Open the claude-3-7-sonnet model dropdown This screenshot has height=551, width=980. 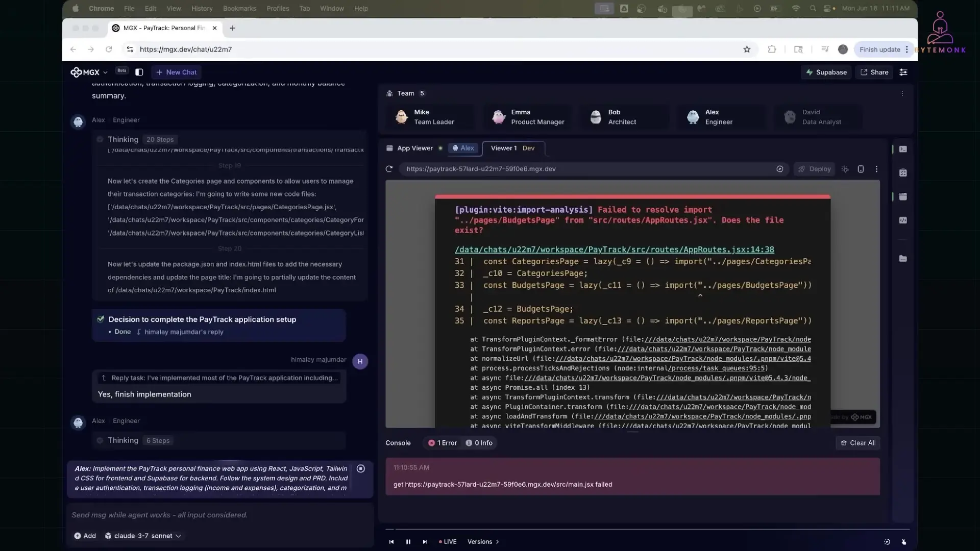click(x=143, y=536)
